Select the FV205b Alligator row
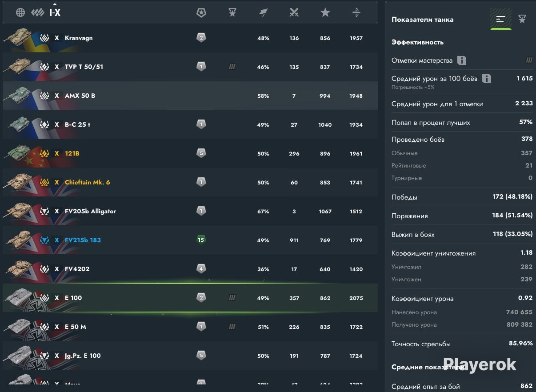536x392 pixels. (x=190, y=211)
